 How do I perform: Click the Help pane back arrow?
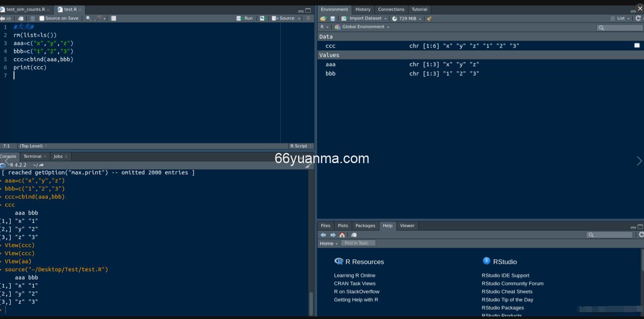(x=323, y=235)
